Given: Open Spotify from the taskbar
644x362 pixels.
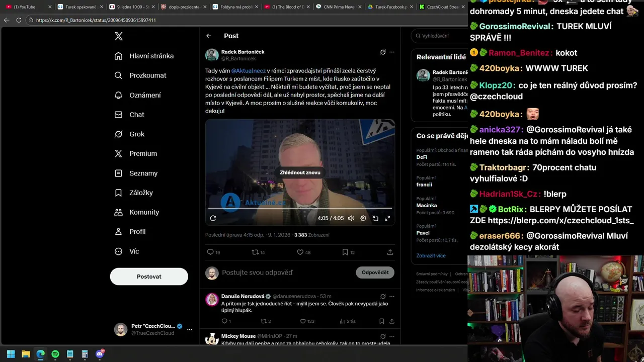Looking at the screenshot, I should 55,354.
